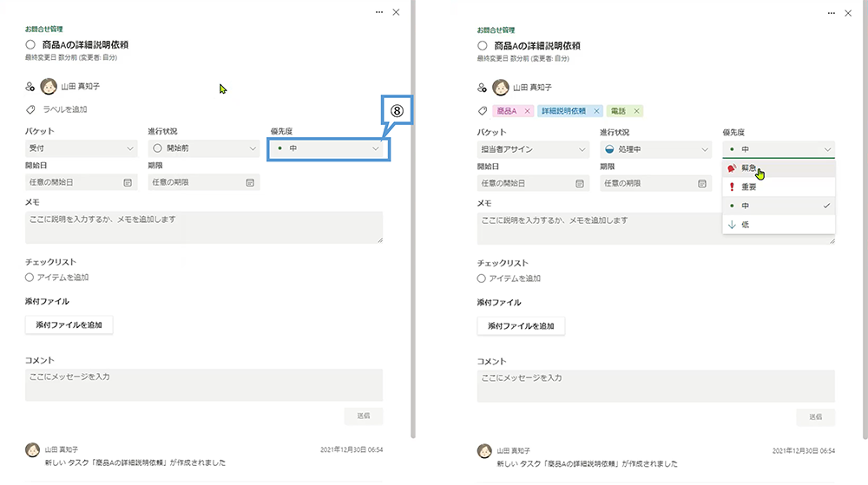Open calendar icon in left panel 開始日 field

pos(127,183)
